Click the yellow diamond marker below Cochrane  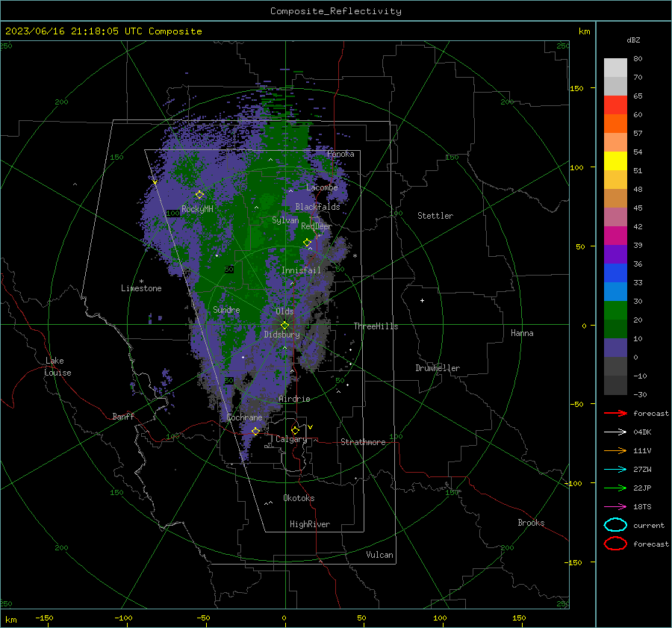[x=255, y=431]
